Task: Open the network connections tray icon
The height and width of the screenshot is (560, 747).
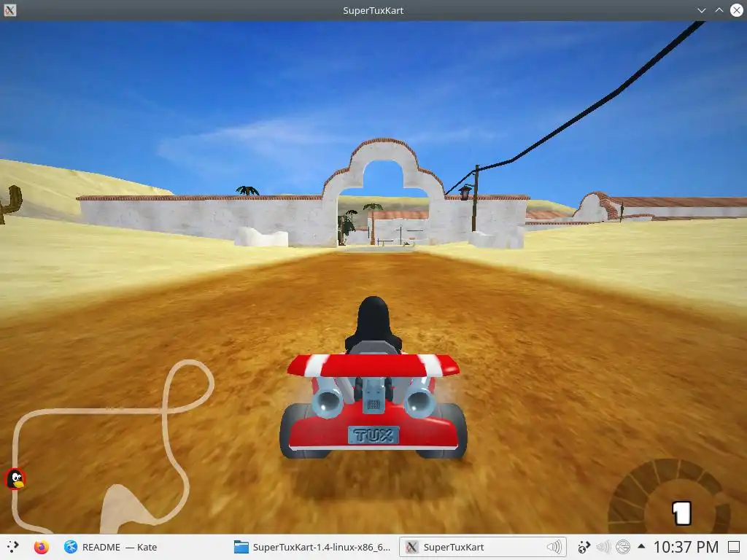Action: (623, 547)
